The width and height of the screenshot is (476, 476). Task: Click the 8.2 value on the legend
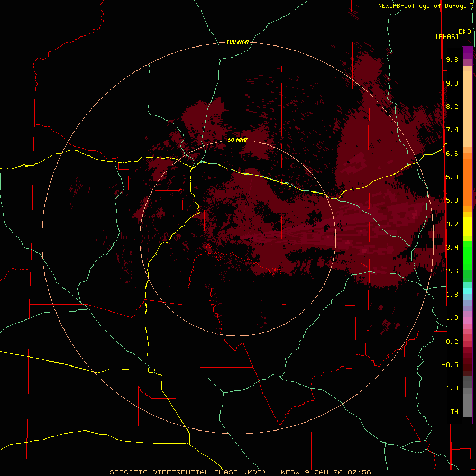coord(452,106)
